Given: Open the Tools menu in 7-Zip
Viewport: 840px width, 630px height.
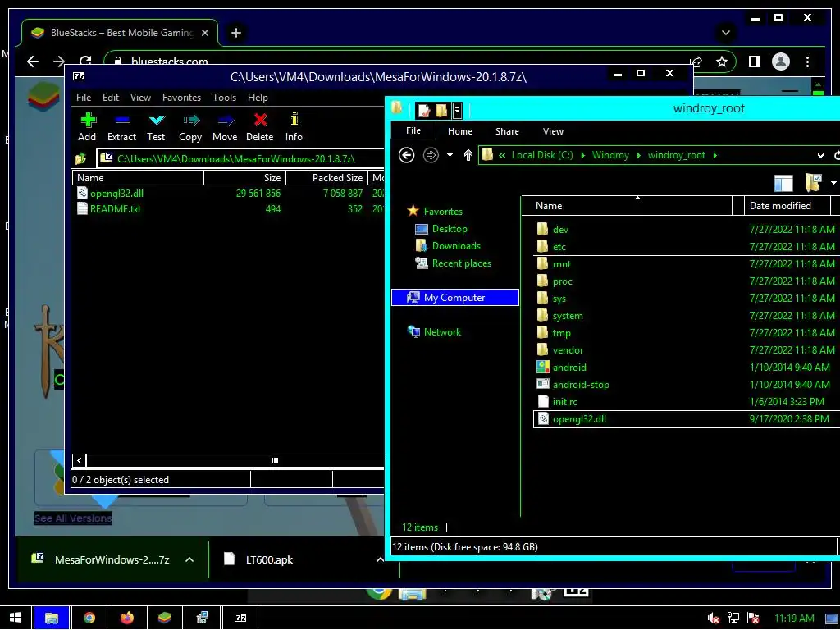Looking at the screenshot, I should click(224, 98).
